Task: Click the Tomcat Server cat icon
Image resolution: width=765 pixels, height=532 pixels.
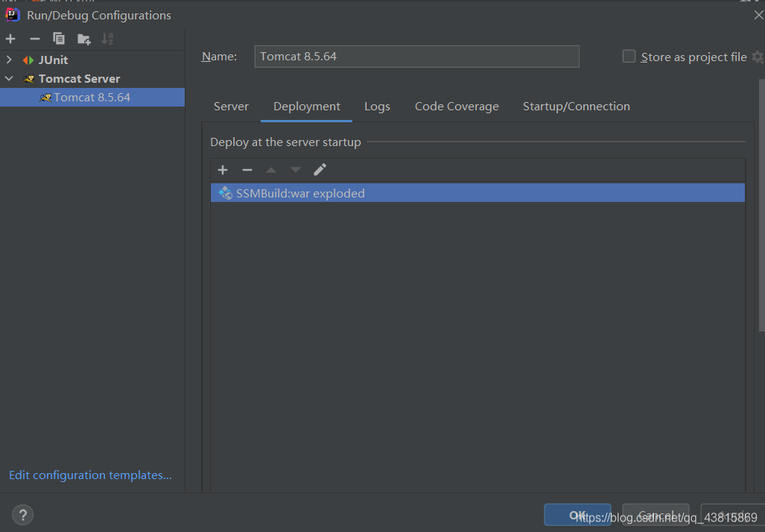Action: pos(29,78)
